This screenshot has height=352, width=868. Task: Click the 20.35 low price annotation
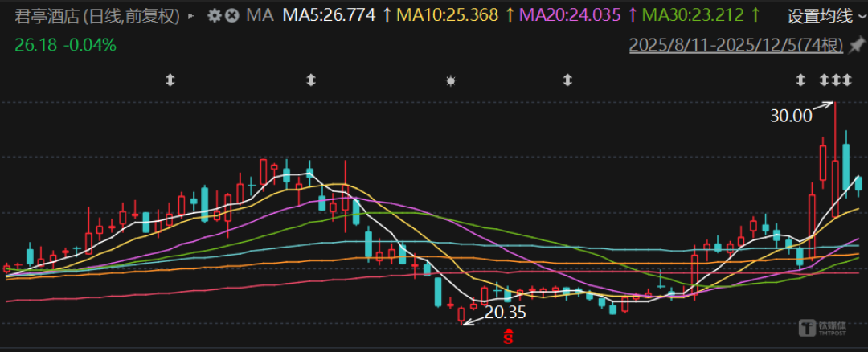[506, 313]
